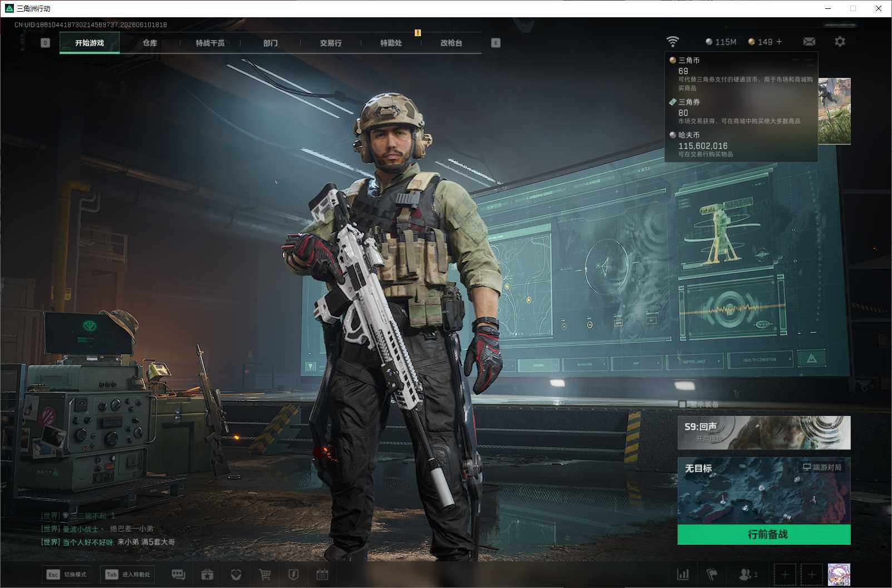Image resolution: width=892 pixels, height=588 pixels.
Task: Open the star briefcase icon
Action: (x=207, y=575)
